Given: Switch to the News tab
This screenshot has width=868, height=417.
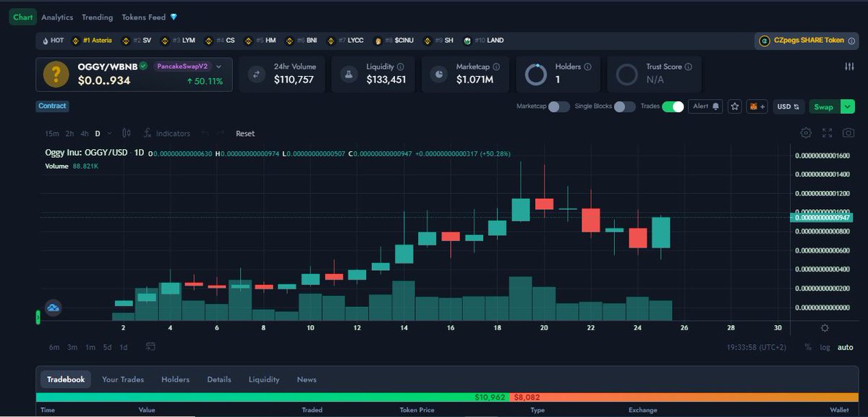Looking at the screenshot, I should pyautogui.click(x=307, y=379).
